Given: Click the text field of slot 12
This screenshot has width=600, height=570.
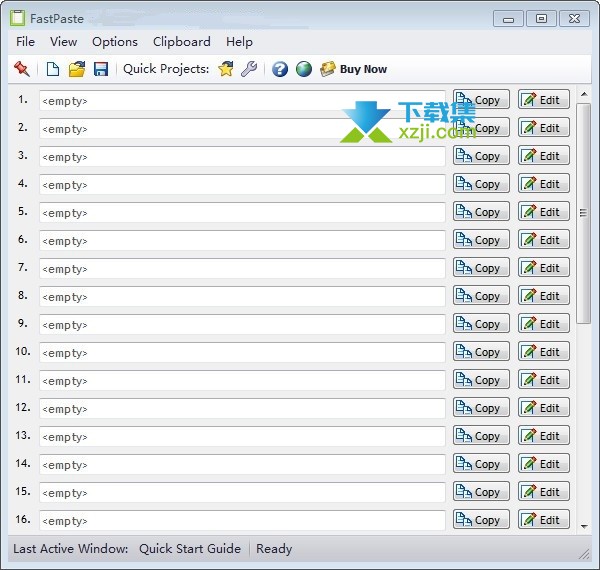Looking at the screenshot, I should 242,408.
